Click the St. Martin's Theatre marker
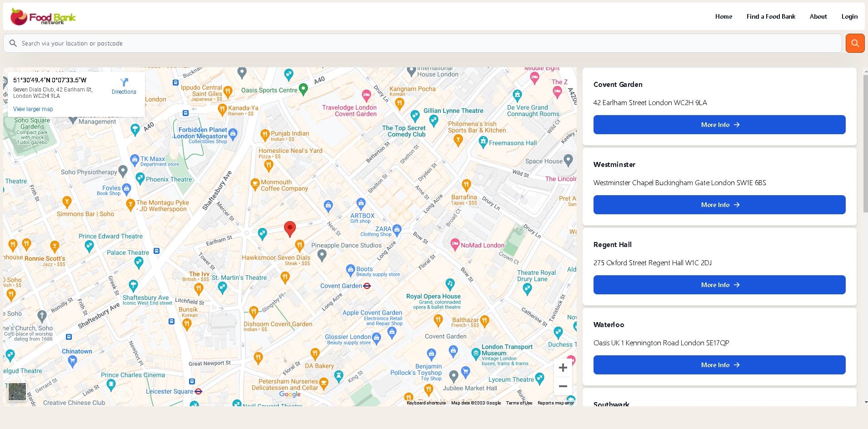 [222, 287]
